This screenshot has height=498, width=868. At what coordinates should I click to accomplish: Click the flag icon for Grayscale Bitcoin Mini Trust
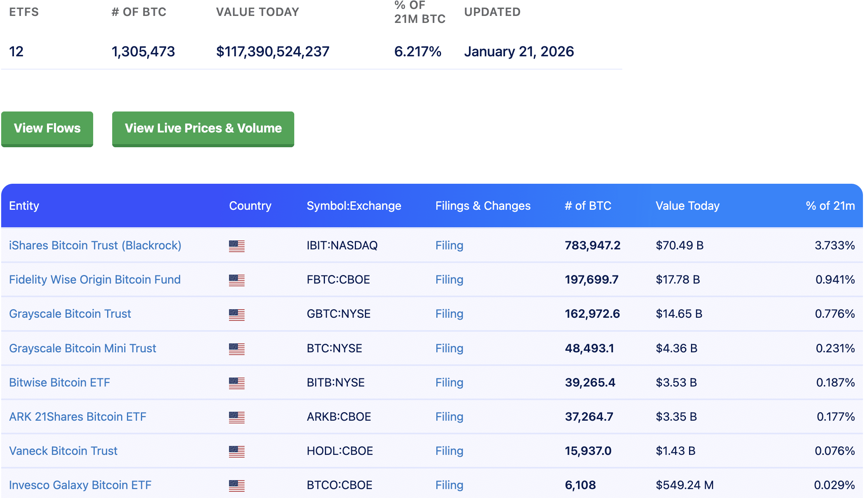(x=237, y=348)
